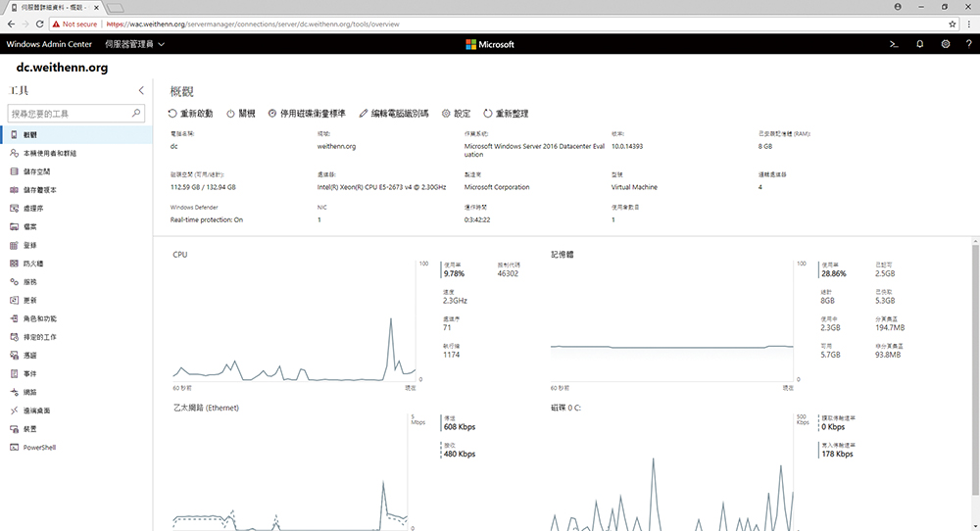980x531 pixels.
Task: Select the 112.59 GB / 132.94 GB value
Action: pyautogui.click(x=203, y=187)
